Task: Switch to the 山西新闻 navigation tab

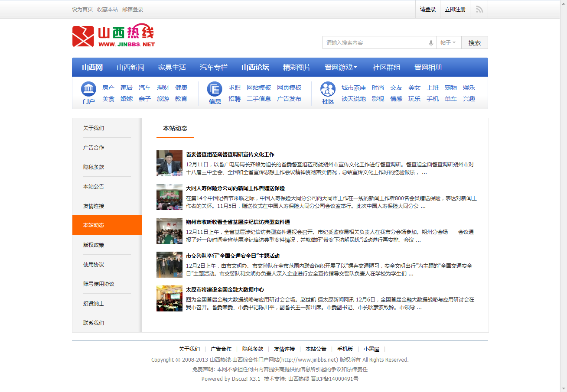Action: [131, 67]
